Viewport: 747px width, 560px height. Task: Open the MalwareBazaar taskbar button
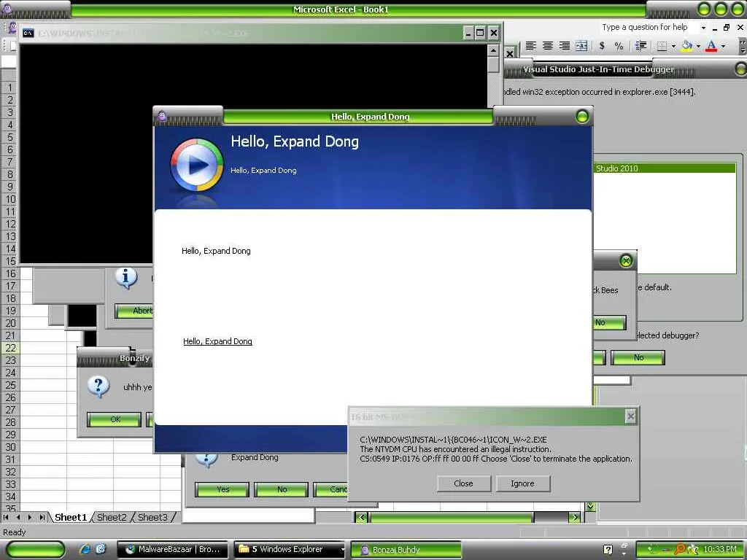pyautogui.click(x=172, y=550)
